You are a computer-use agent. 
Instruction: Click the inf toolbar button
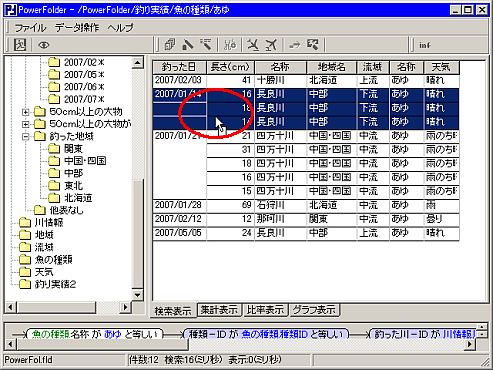click(425, 45)
